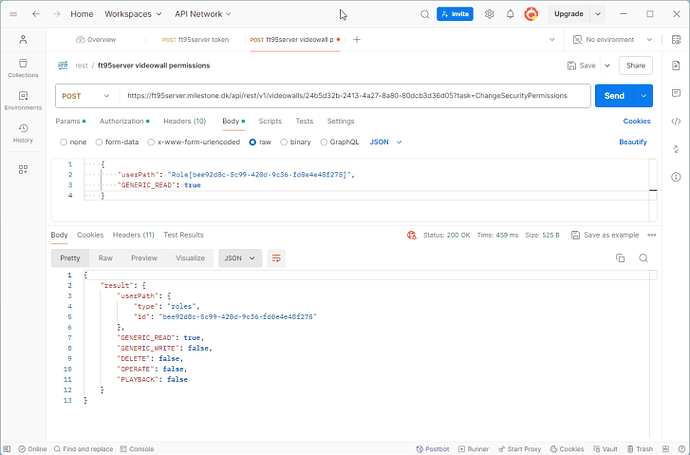Choose the binary body radio button
The height and width of the screenshot is (455, 690).
[284, 142]
